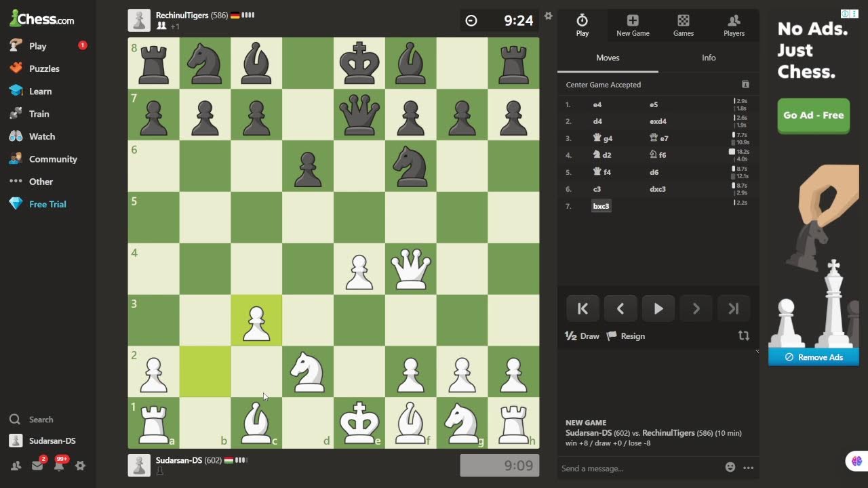The width and height of the screenshot is (868, 488).
Task: Click the black queen on e7
Action: [x=359, y=115]
